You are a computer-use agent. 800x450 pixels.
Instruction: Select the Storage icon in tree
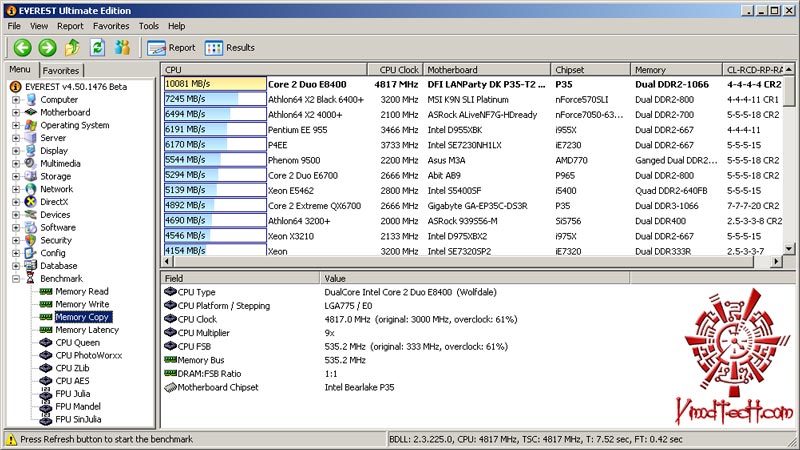click(x=32, y=176)
